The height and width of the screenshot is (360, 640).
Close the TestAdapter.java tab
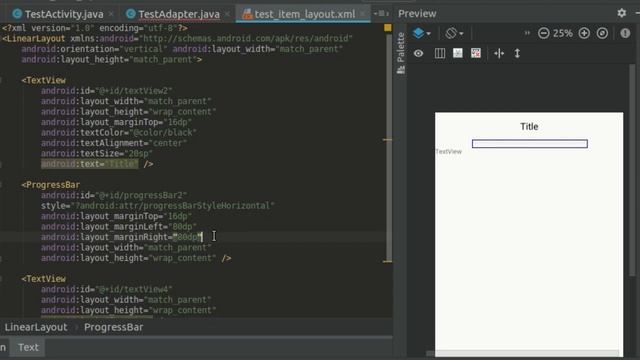pyautogui.click(x=227, y=14)
